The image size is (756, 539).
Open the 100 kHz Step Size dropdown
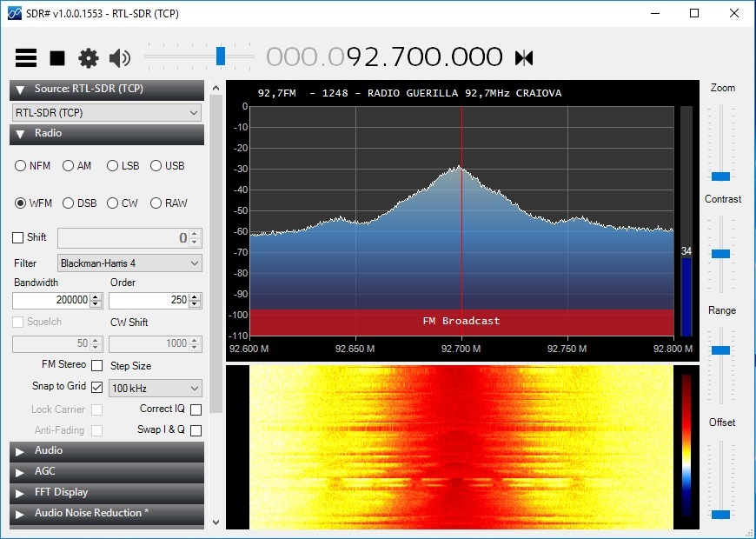coord(156,388)
